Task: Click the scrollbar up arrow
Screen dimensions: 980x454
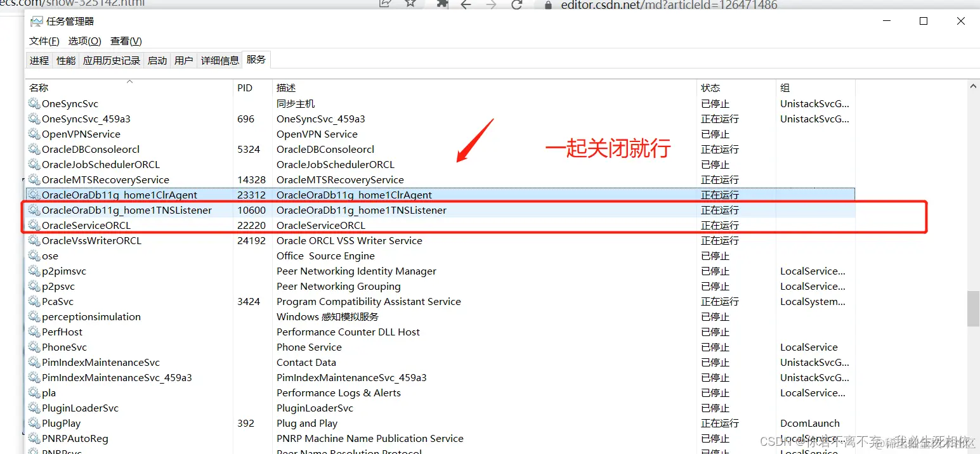Action: [x=973, y=86]
